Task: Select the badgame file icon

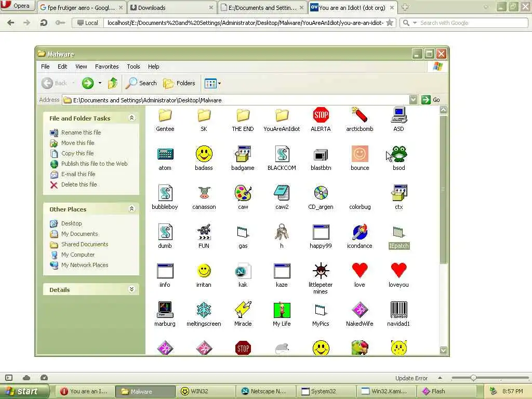Action: (x=243, y=154)
